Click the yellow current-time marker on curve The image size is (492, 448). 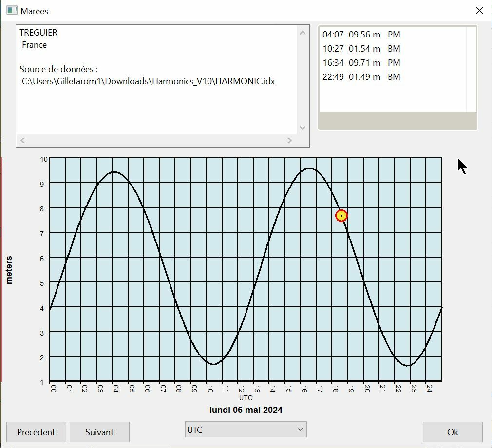click(x=341, y=216)
